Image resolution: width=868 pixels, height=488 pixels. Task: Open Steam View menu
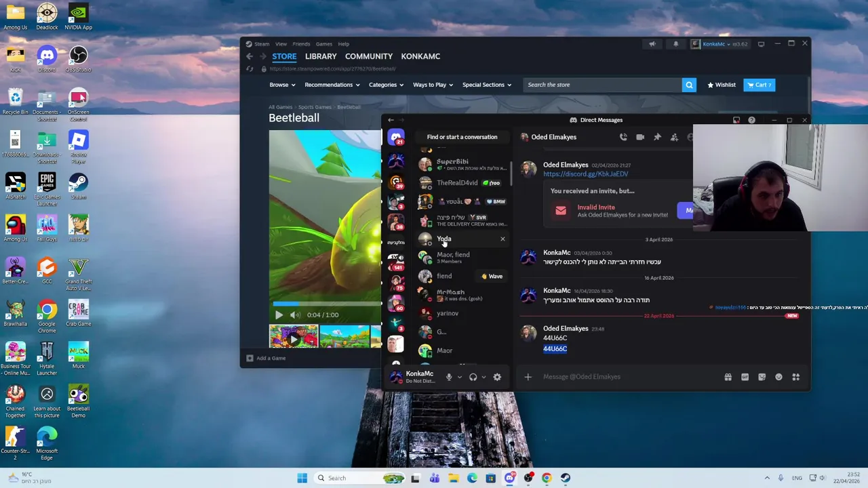(281, 44)
